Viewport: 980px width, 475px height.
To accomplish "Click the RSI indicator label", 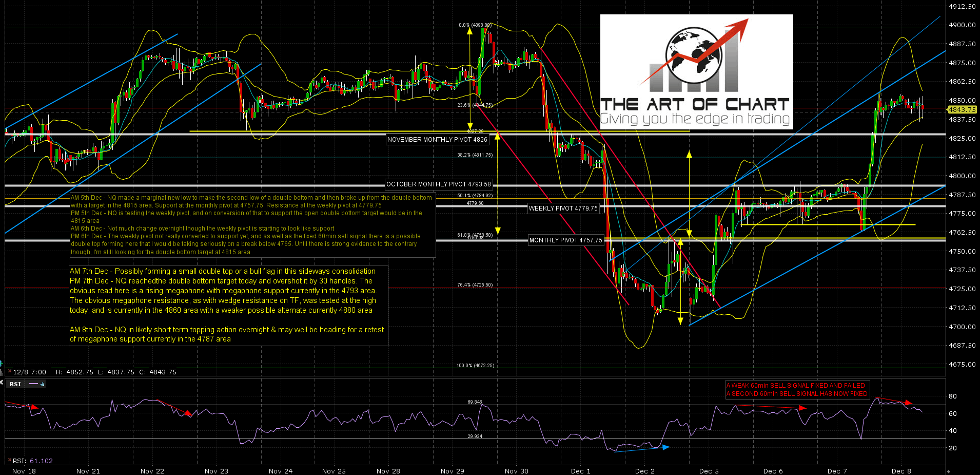I will coord(15,384).
